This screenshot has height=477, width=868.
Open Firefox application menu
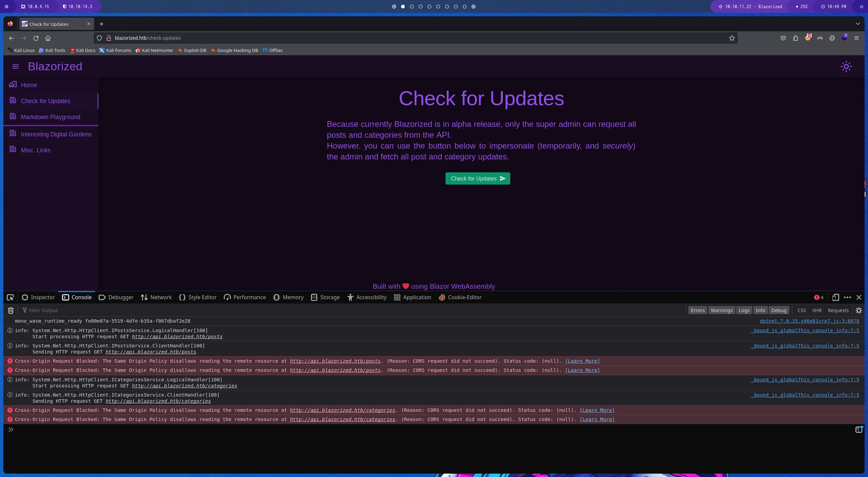click(856, 38)
